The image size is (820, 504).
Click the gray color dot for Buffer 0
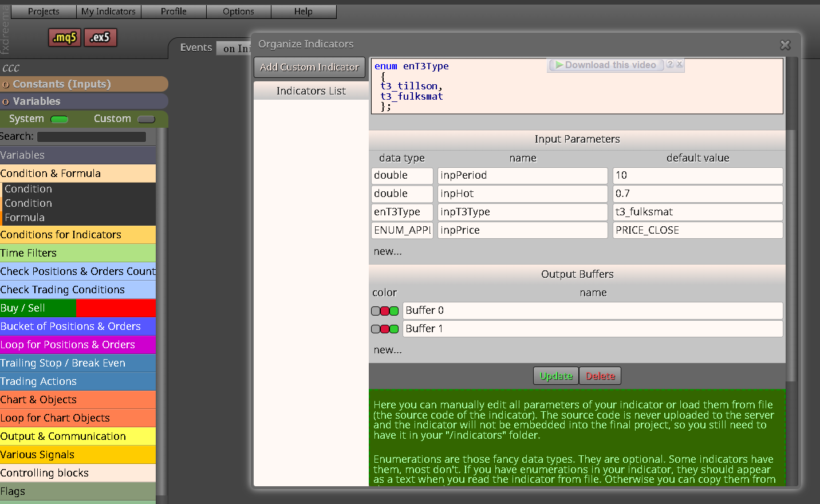coord(376,311)
